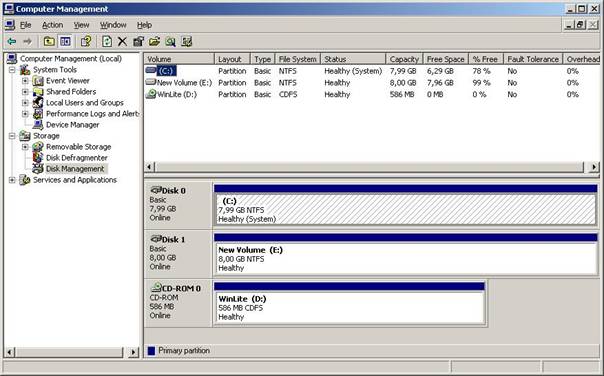Click the Up one level folder icon
Viewport: 604px width, 376px height.
49,41
